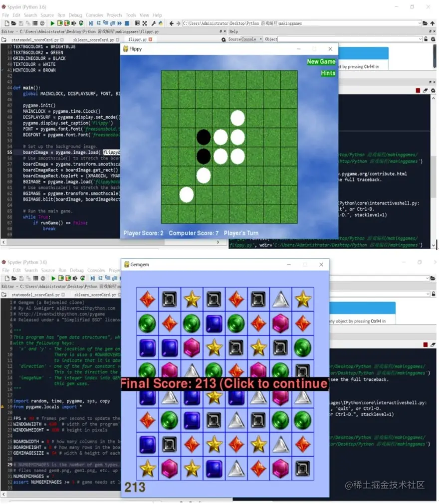The image size is (439, 504).
Task: Click the "HINTCOLOR = BROWN" code line
Action: [x=34, y=70]
